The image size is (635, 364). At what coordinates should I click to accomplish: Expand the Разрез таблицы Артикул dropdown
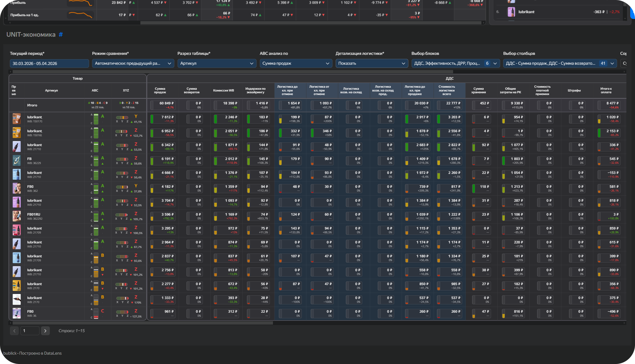pyautogui.click(x=217, y=63)
